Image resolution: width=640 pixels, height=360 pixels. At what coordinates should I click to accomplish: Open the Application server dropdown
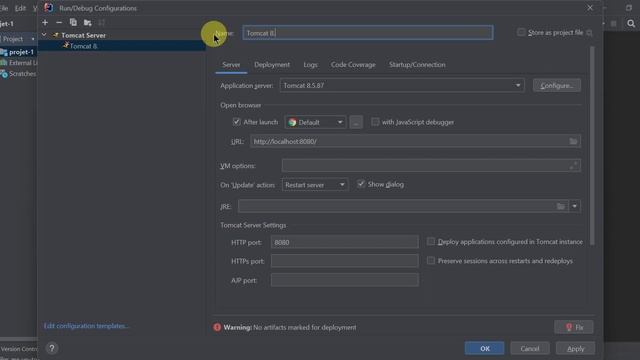tap(402, 85)
